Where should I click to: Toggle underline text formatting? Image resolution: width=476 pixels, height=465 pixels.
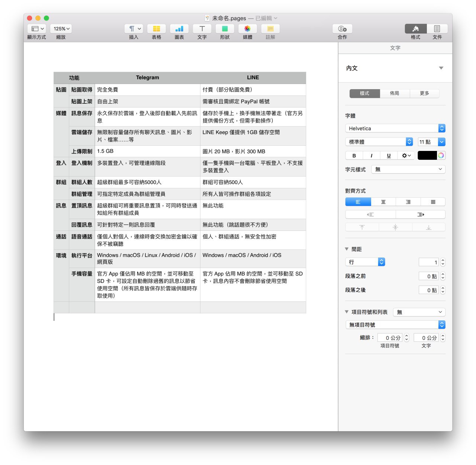(x=389, y=156)
